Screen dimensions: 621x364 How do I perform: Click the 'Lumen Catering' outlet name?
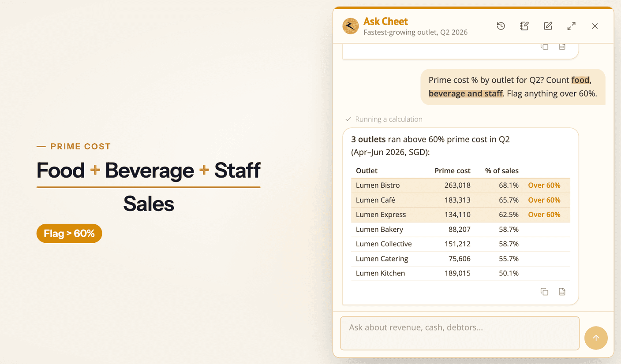pos(382,259)
